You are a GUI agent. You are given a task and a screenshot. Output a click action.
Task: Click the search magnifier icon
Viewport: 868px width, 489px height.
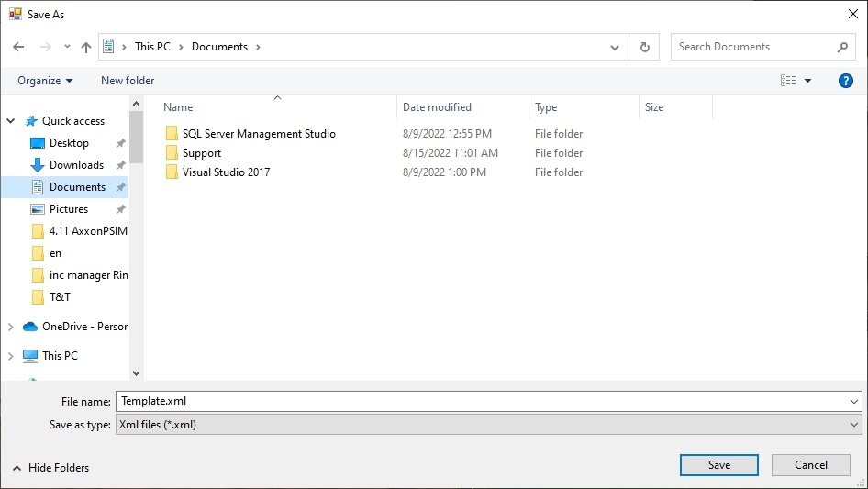(842, 47)
